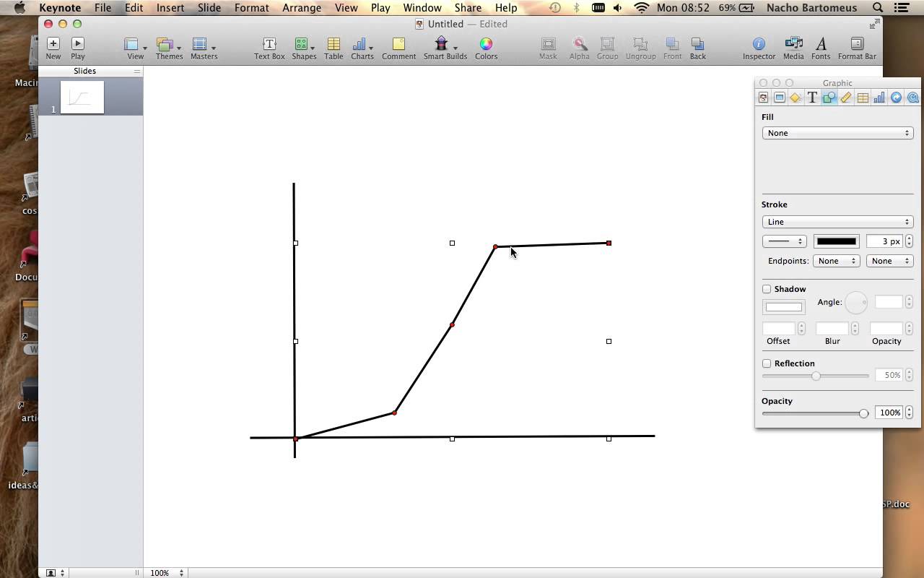The height and width of the screenshot is (578, 924).
Task: Open the left Endpoints dropdown
Action: (x=836, y=261)
